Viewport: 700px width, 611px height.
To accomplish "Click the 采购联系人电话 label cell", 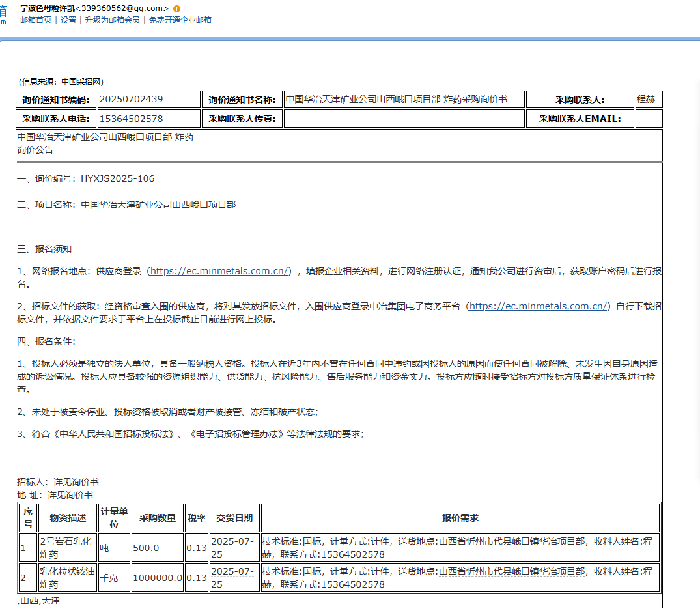I will 56,119.
